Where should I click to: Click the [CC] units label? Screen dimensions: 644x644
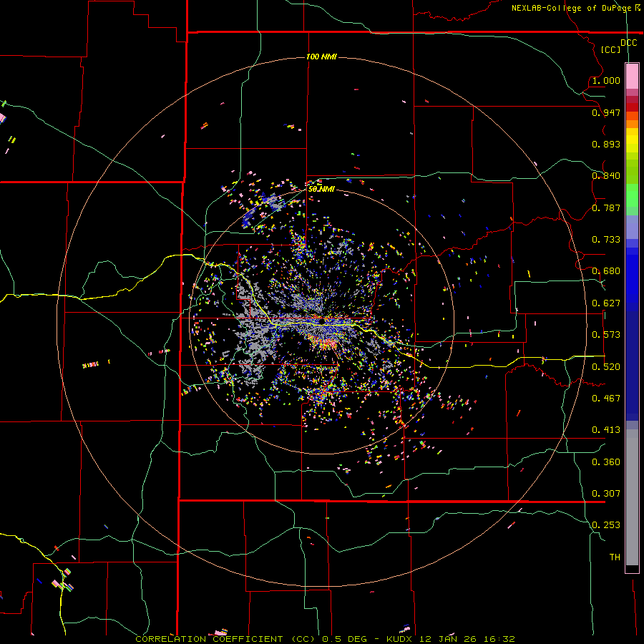(x=610, y=49)
